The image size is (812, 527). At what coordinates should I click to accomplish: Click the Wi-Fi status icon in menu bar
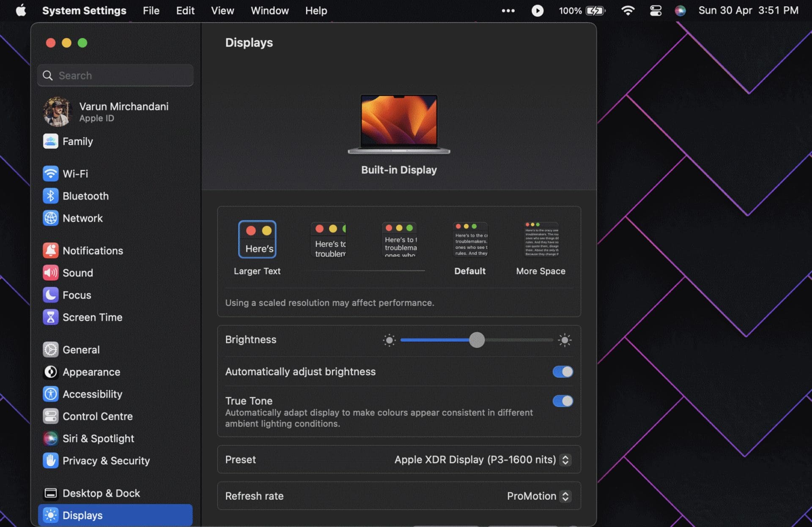coord(628,11)
